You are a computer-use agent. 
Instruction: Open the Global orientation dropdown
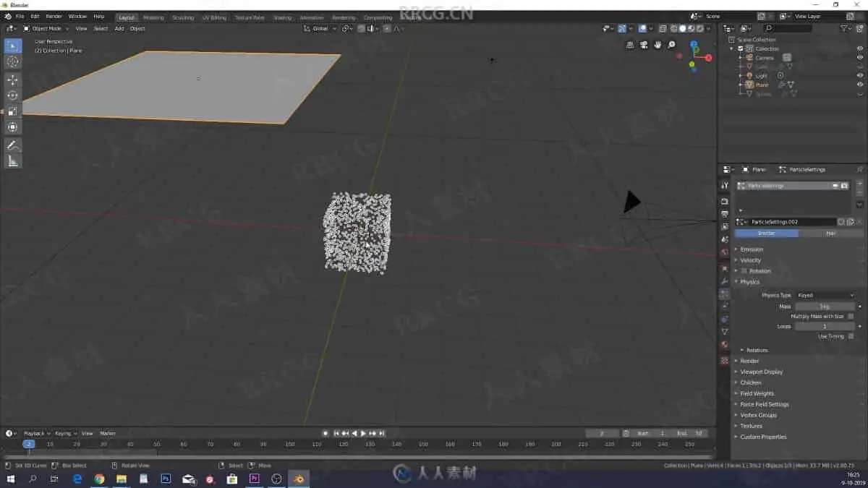(x=320, y=28)
